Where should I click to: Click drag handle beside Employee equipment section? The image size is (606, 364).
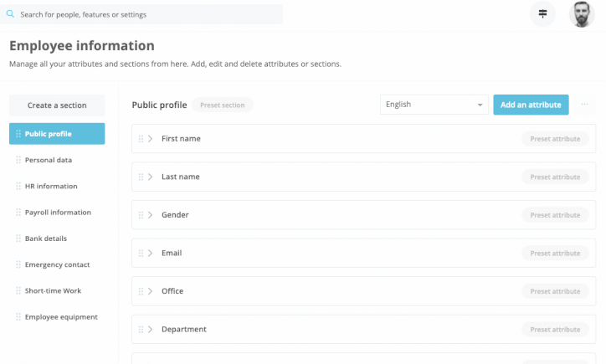point(18,317)
